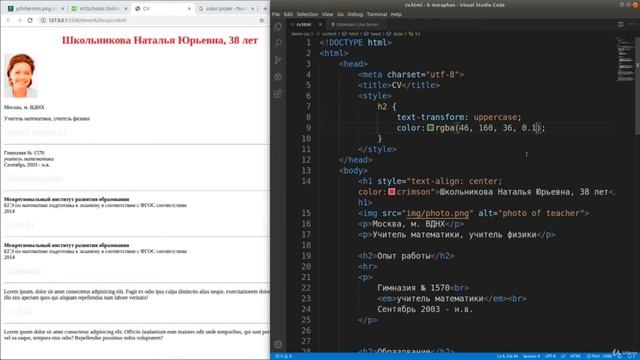Open the editor's More Actions ellipsis

631,24
